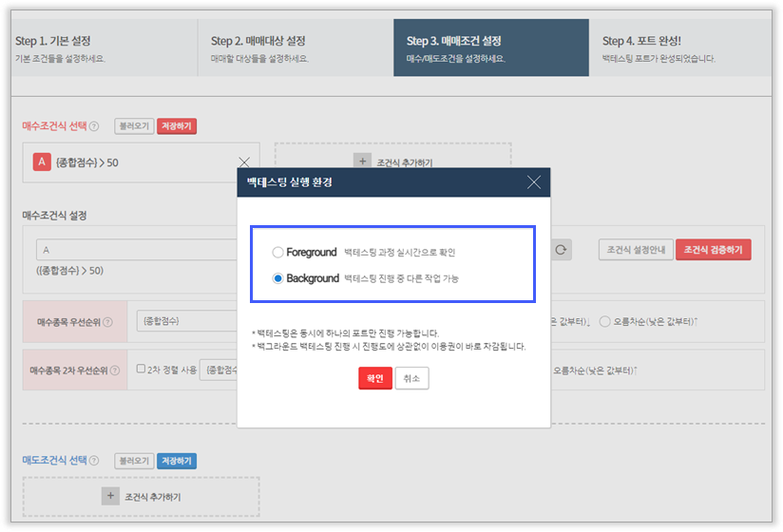Select 오름차순 radio in 매수종목 우선순위 row

pos(605,322)
